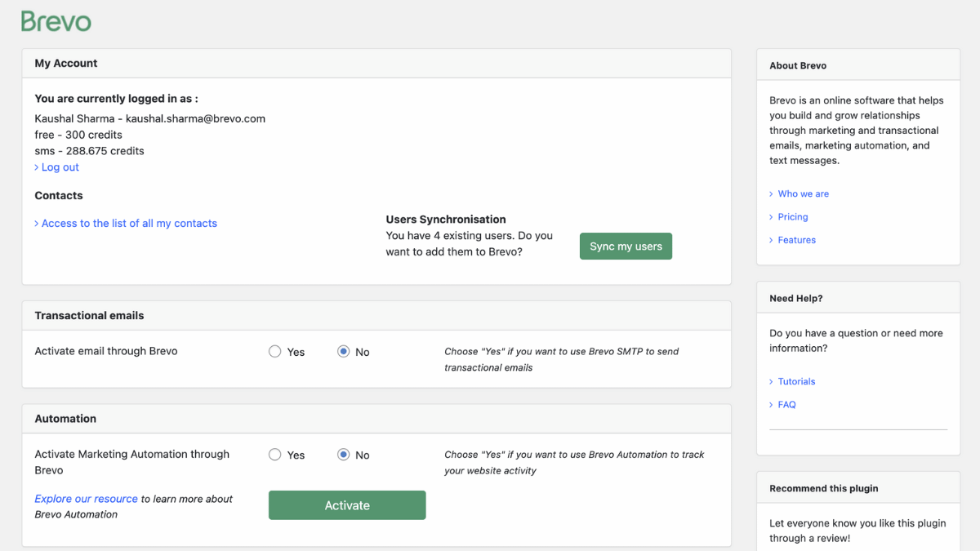Open the Explore our resource link
The width and height of the screenshot is (980, 551).
85,498
